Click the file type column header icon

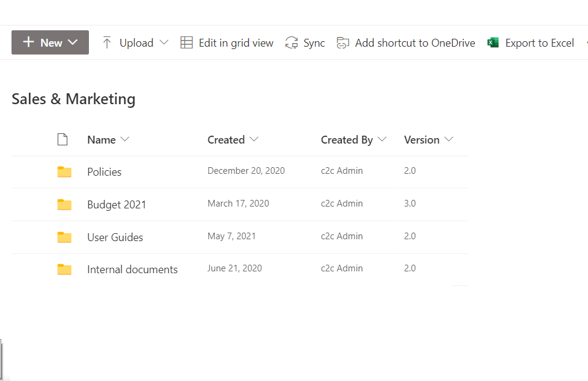[62, 139]
